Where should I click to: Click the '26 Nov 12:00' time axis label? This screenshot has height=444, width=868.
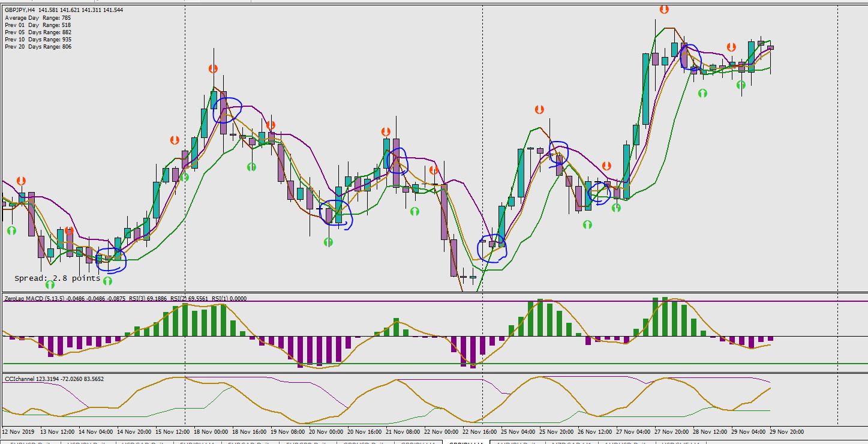click(596, 431)
